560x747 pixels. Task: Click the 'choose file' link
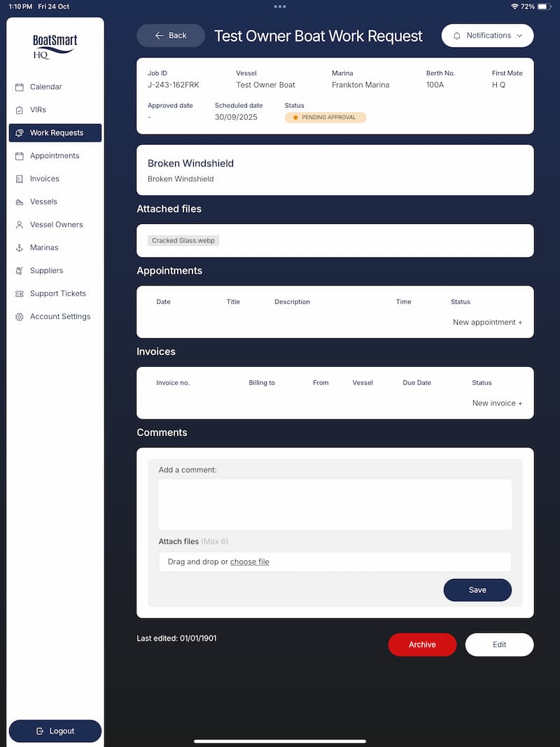pyautogui.click(x=249, y=562)
